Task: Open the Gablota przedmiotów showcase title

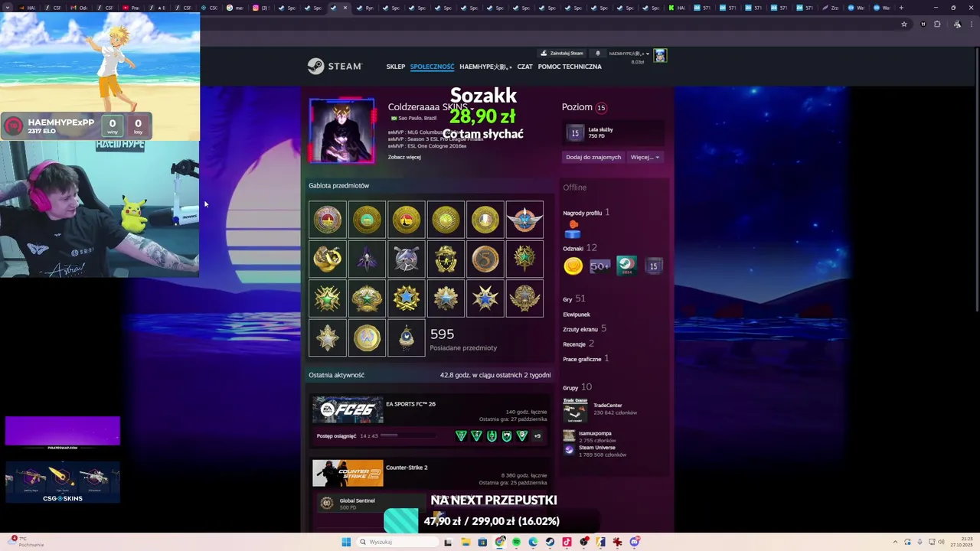Action: 338,185
